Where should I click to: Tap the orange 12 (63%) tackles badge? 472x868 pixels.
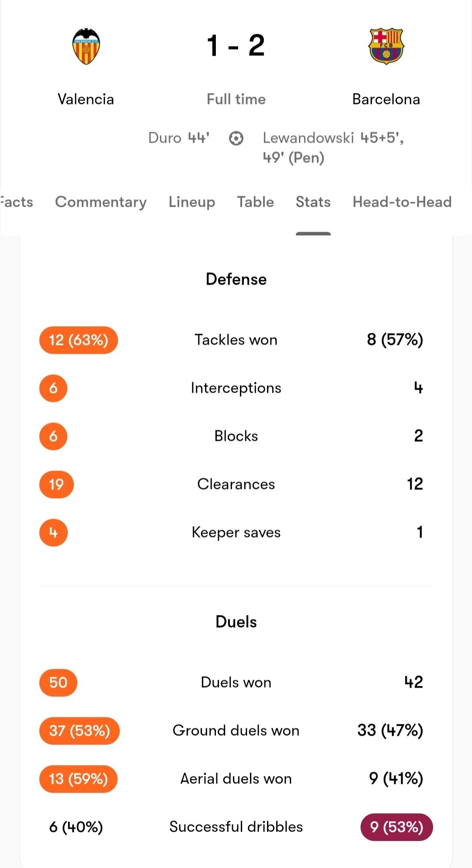pos(79,340)
